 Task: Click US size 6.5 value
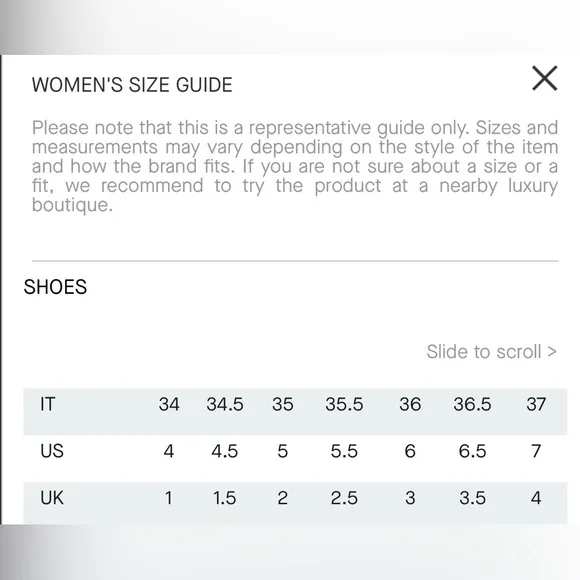coord(472,451)
